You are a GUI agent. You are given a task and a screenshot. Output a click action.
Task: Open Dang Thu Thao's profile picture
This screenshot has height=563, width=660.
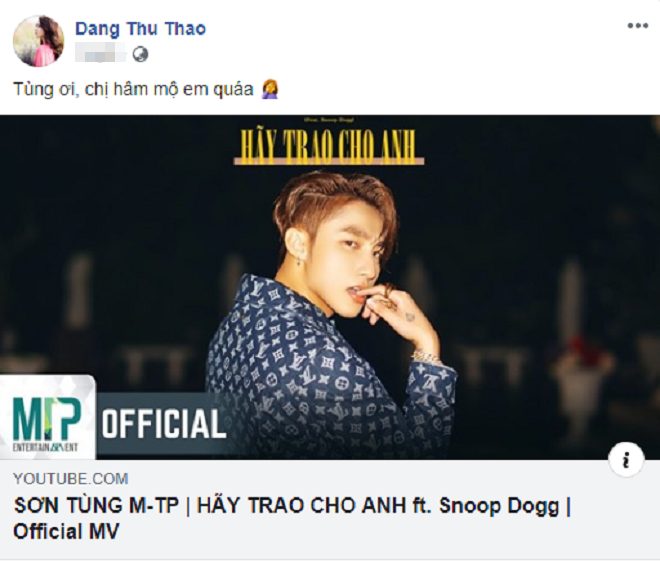(x=39, y=41)
